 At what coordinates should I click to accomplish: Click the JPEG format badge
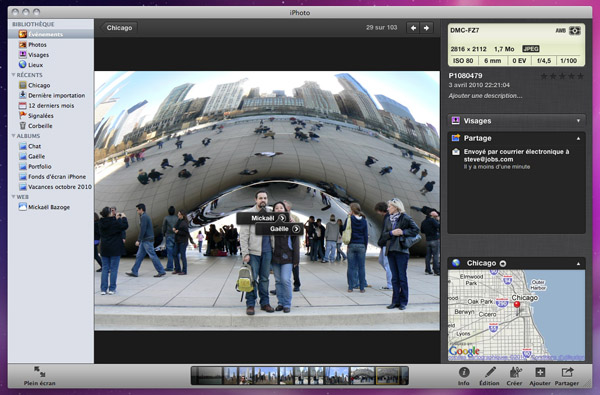tap(531, 49)
